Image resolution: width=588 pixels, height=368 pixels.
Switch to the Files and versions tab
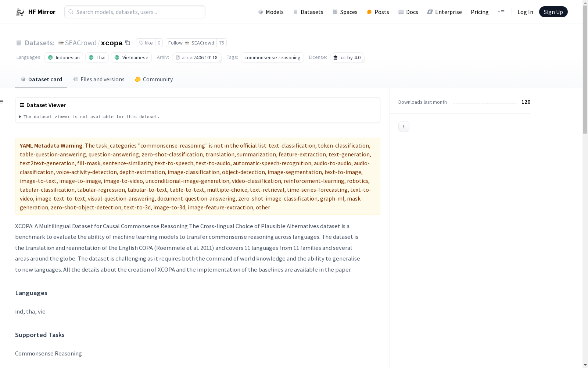(x=98, y=79)
